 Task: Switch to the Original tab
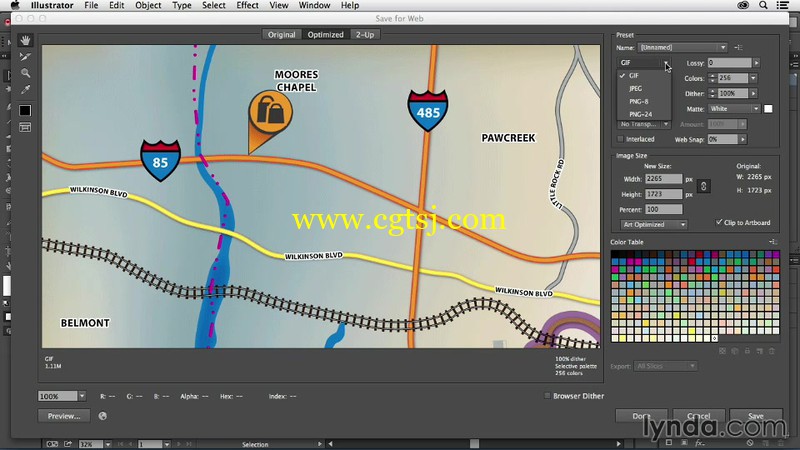coord(281,35)
